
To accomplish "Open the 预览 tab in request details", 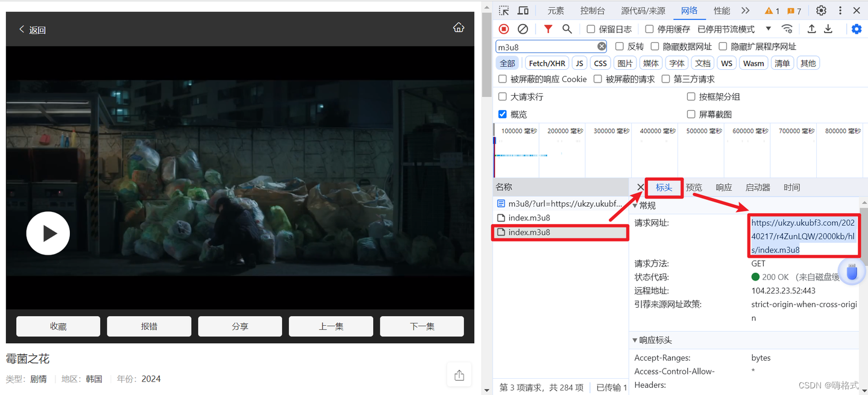I will click(694, 187).
